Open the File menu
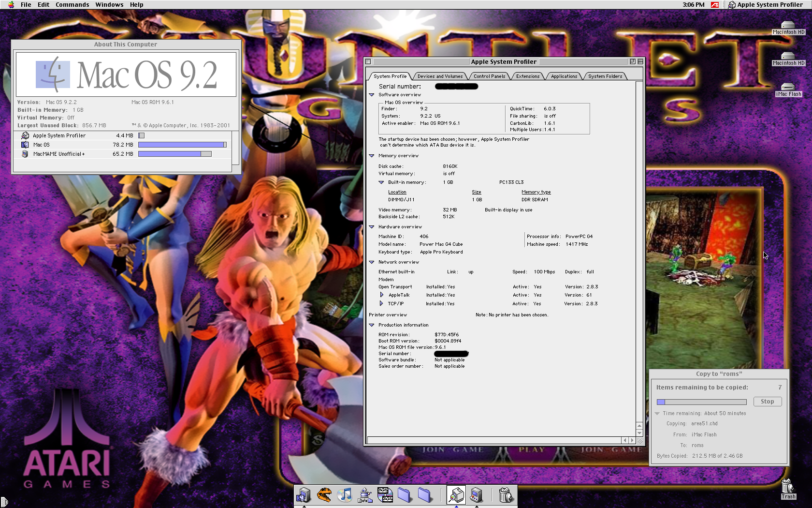812x508 pixels. 26,4
